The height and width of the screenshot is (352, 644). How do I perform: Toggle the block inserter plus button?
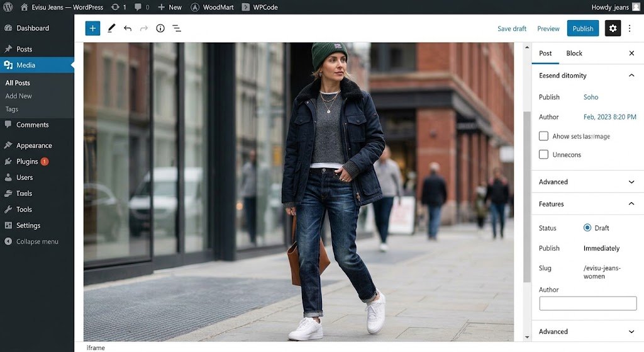93,28
